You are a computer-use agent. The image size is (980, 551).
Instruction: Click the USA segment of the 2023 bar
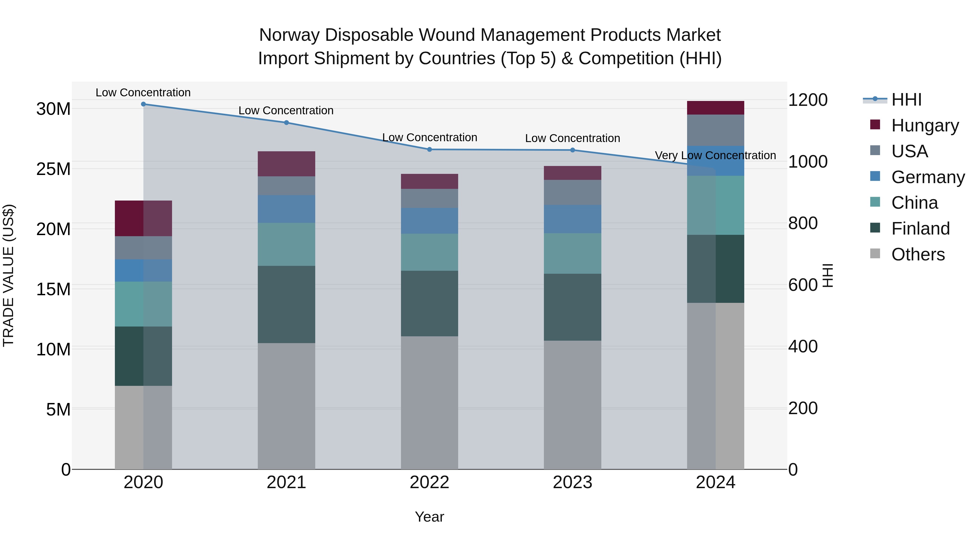(x=572, y=192)
